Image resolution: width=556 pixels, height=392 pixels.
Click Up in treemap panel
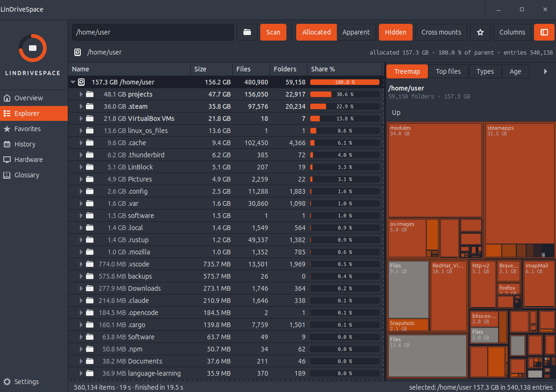click(396, 112)
